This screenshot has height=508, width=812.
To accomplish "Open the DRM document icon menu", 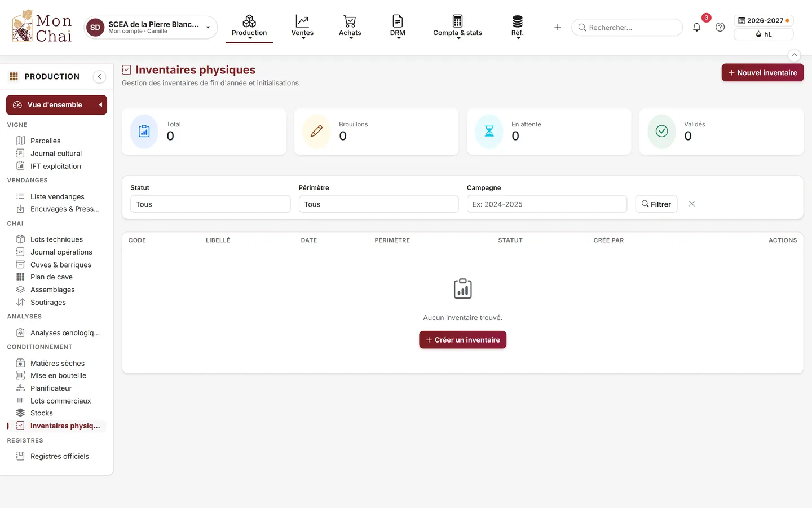I will pyautogui.click(x=398, y=27).
